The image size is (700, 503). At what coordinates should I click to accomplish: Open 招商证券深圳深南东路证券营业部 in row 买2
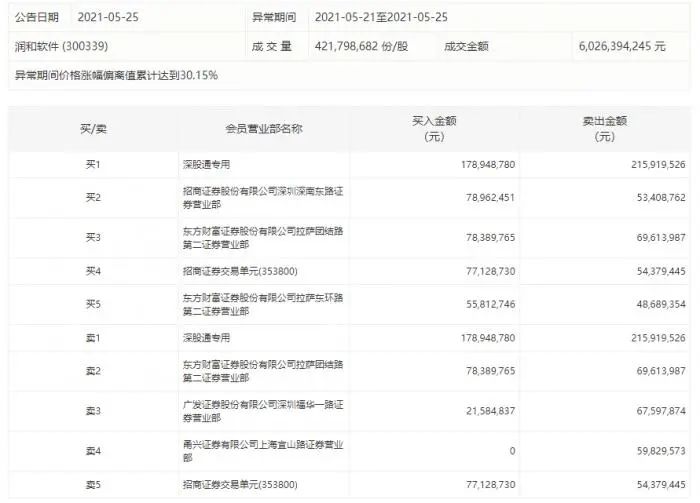263,198
